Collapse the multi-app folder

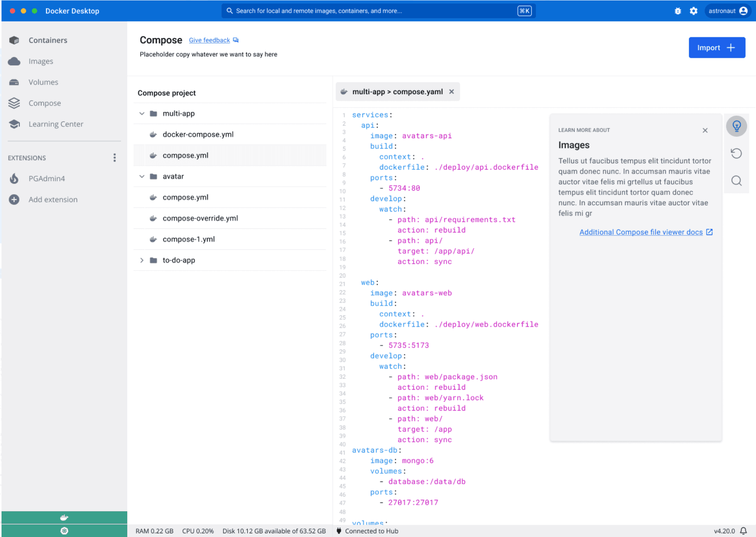[x=142, y=113]
